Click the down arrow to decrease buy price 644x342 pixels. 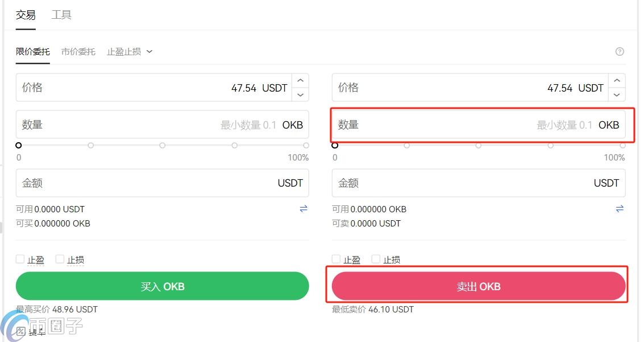[300, 95]
